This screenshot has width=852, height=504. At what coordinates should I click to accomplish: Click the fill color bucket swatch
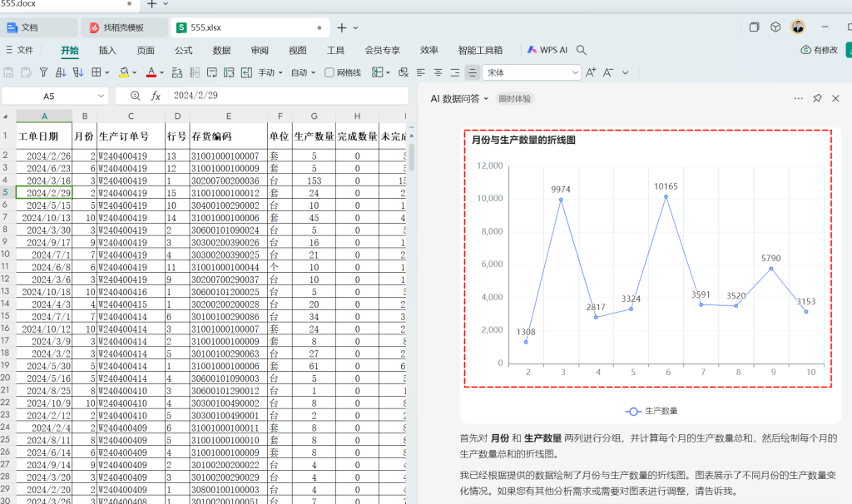coord(124,72)
